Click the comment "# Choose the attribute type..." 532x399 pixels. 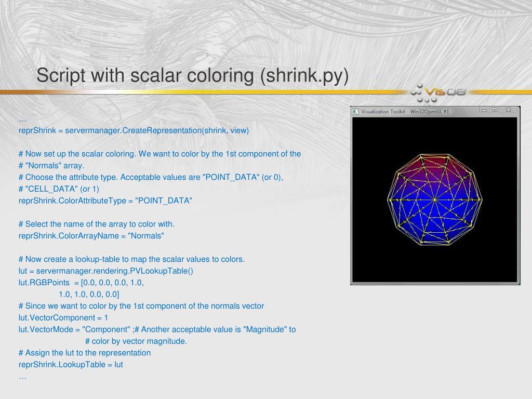tap(151, 178)
